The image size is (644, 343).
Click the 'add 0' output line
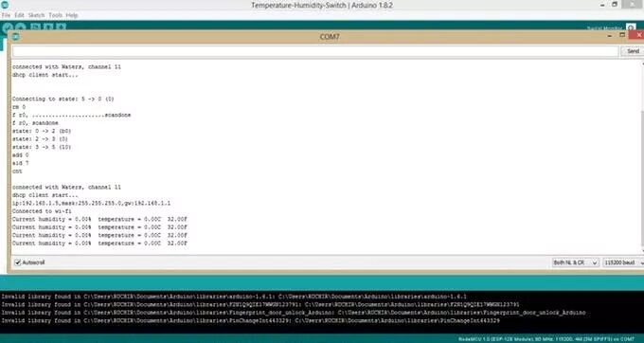pos(21,155)
